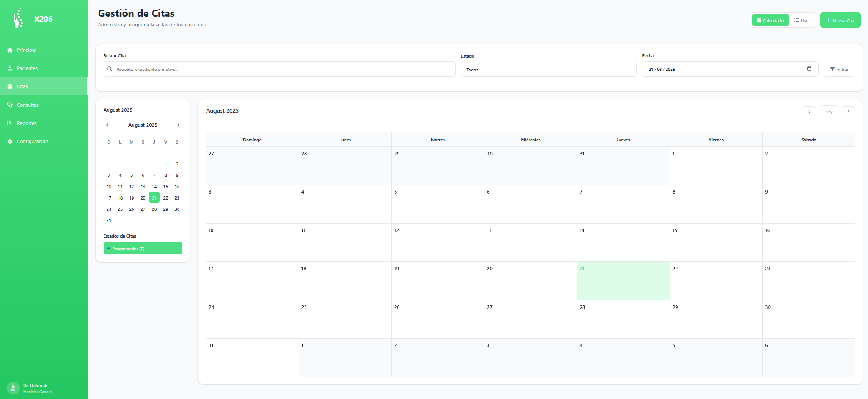Click the gear icon beside Configuración
This screenshot has width=868, height=399.
tap(10, 141)
